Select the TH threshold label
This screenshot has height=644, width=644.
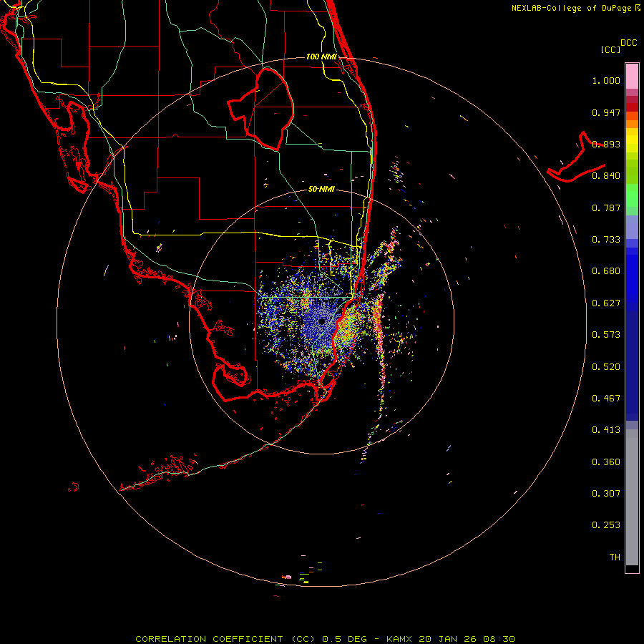click(x=615, y=557)
